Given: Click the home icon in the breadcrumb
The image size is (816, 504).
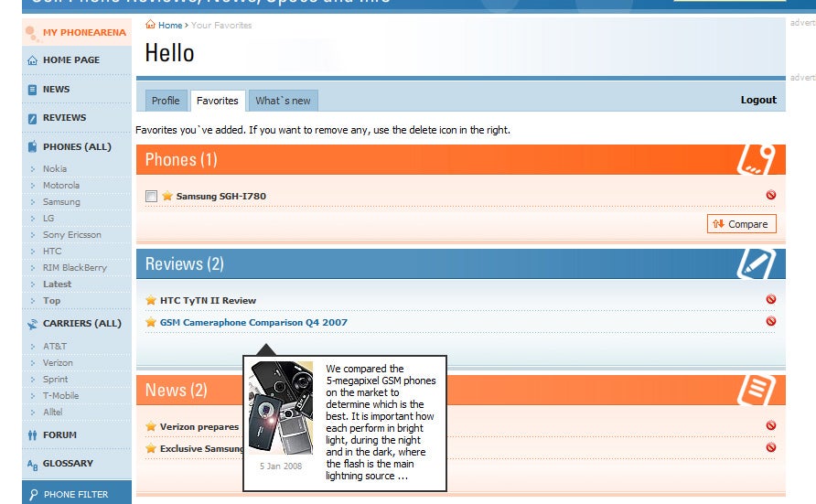Looking at the screenshot, I should (x=150, y=24).
